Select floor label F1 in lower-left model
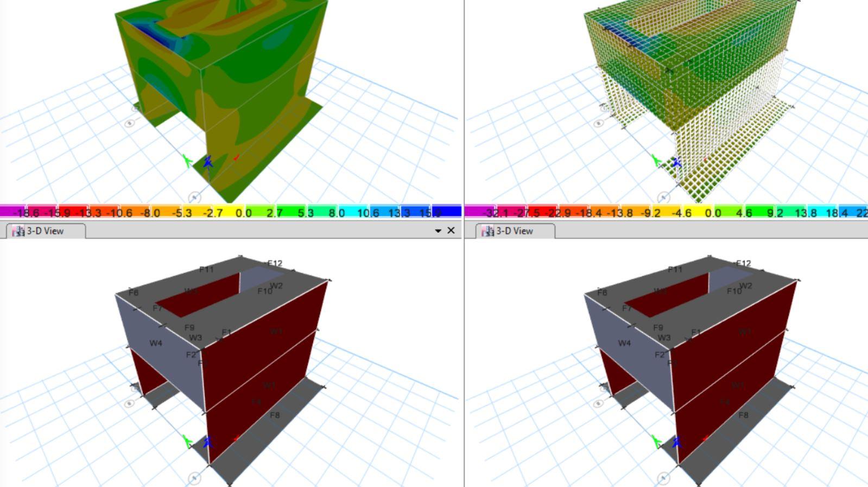Screen dimensions: 868x487 226,332
